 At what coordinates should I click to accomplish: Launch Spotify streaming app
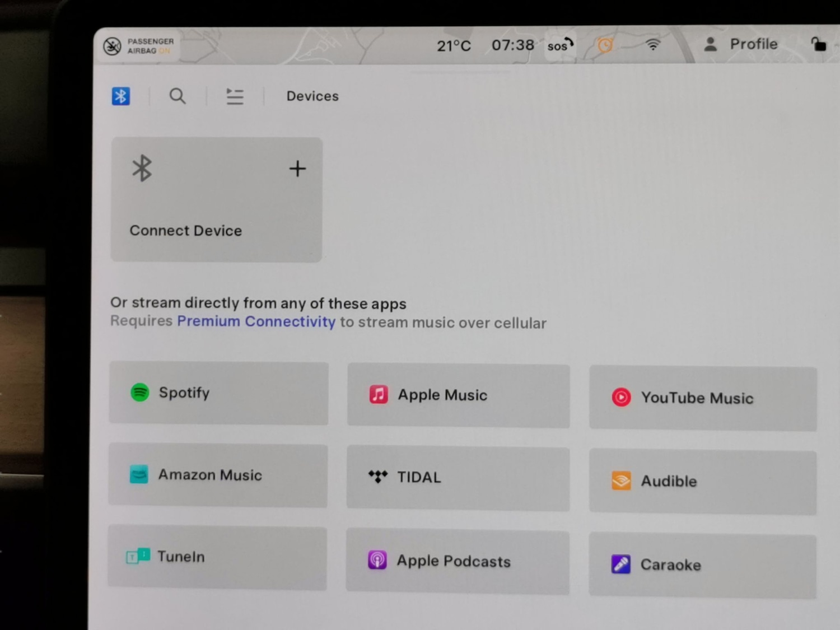click(219, 393)
